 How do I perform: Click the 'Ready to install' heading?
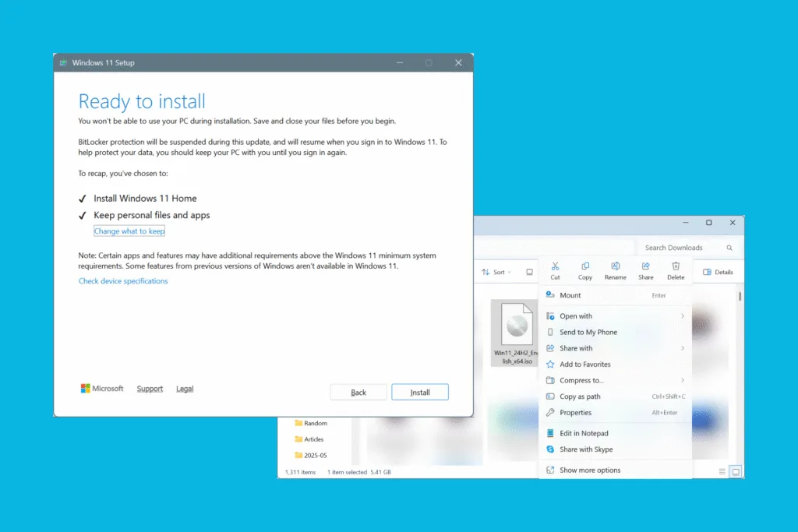pos(142,101)
